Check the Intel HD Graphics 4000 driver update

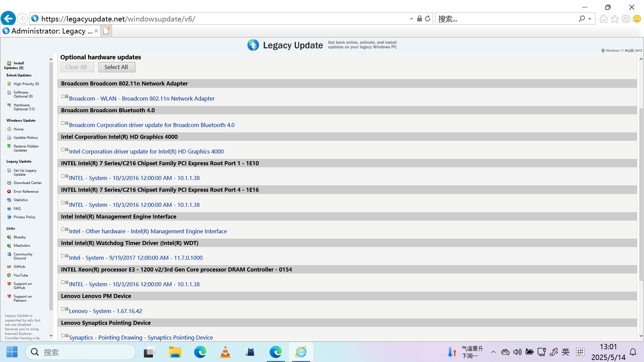[63, 149]
